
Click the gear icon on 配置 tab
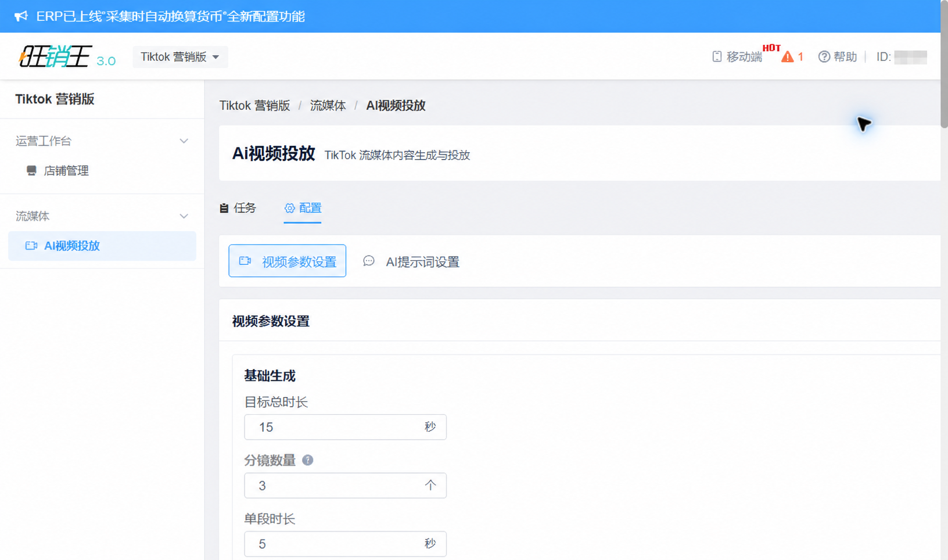pos(289,208)
